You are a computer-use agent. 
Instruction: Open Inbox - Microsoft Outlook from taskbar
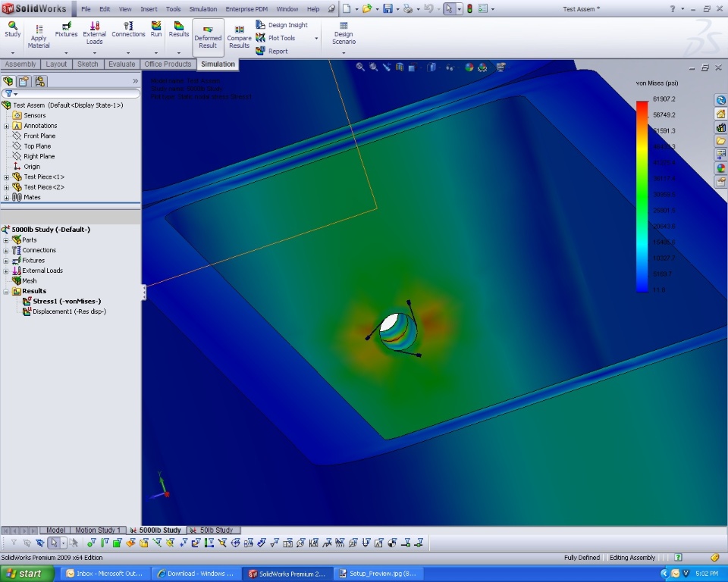[105, 574]
